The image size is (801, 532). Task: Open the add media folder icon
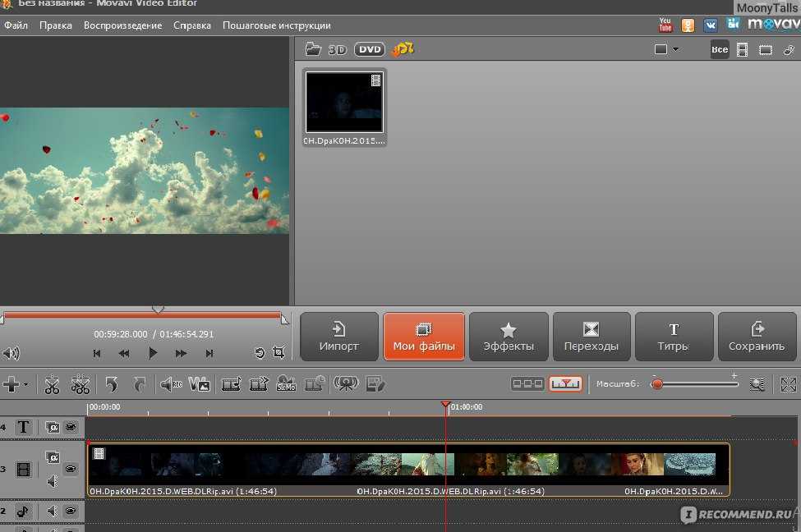(313, 49)
